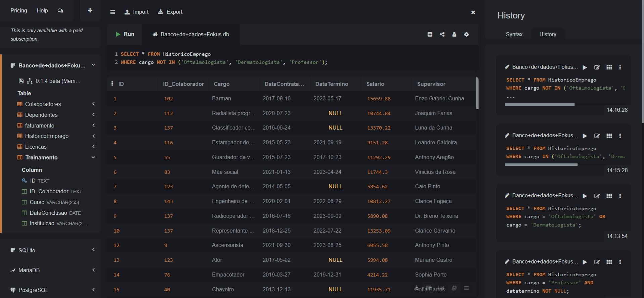Screen dimensions: 644x298
Task: Click the supervisor Luna da Cunha
Action: [x=434, y=128]
